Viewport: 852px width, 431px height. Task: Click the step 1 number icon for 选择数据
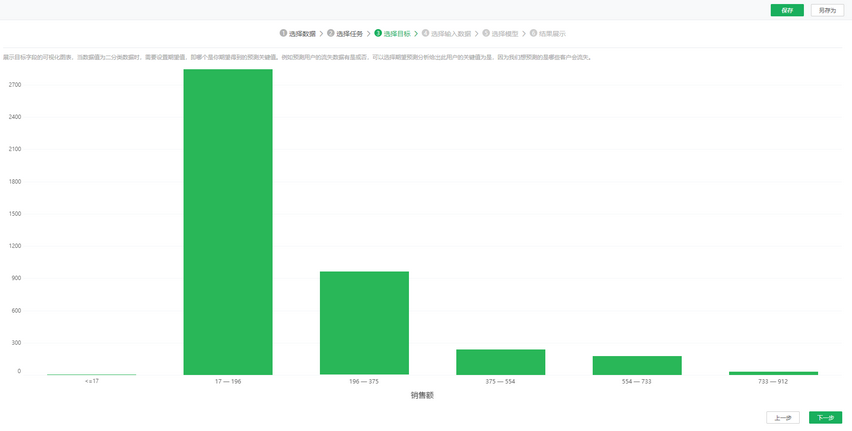tap(283, 33)
